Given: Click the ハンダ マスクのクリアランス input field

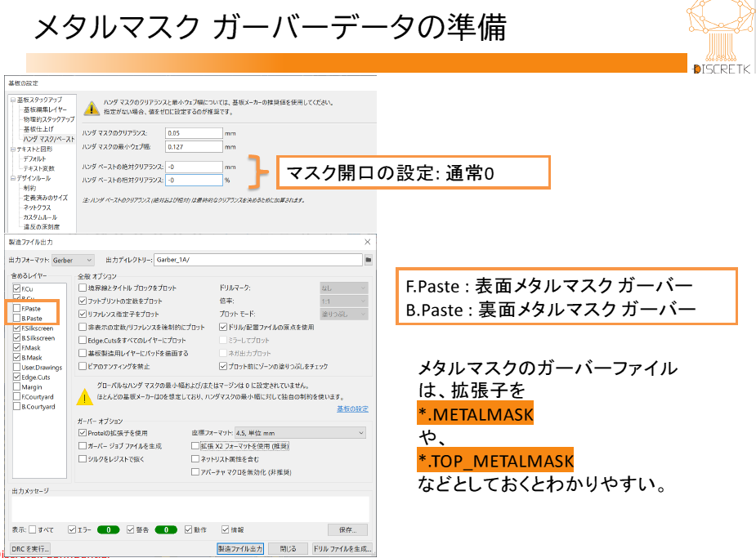Looking at the screenshot, I should click(193, 132).
